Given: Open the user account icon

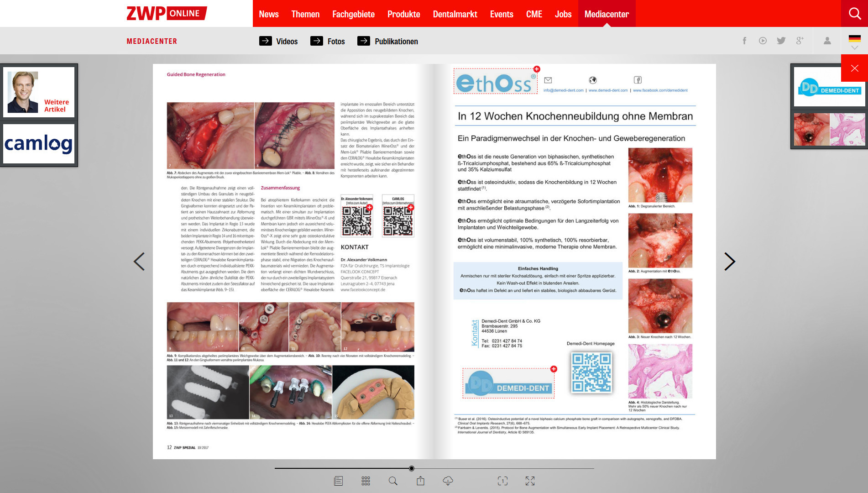Looking at the screenshot, I should pos(827,41).
